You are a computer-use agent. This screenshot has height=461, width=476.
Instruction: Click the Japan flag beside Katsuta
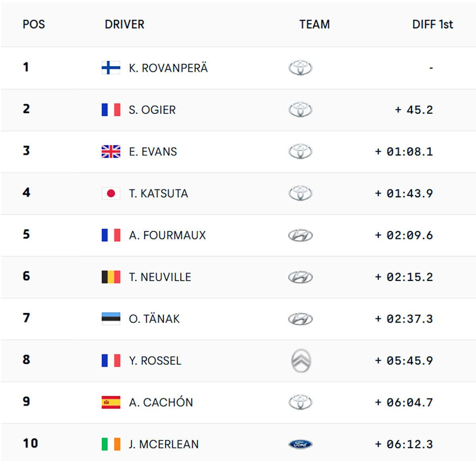[x=111, y=193]
